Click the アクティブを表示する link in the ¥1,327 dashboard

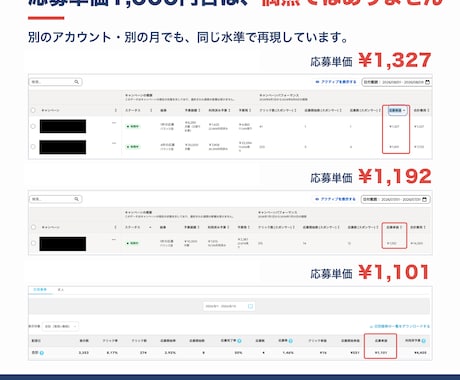click(x=336, y=82)
